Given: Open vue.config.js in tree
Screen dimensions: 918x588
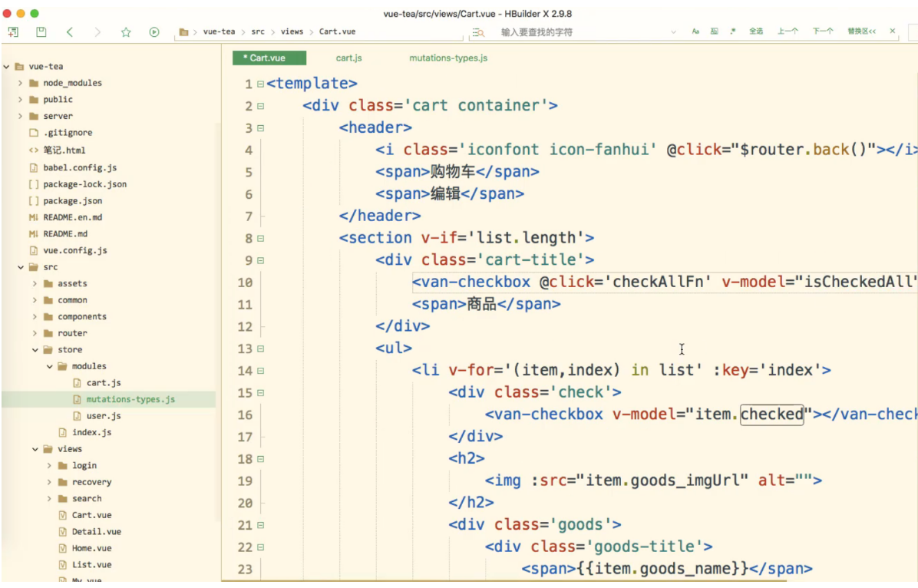Looking at the screenshot, I should click(x=75, y=251).
